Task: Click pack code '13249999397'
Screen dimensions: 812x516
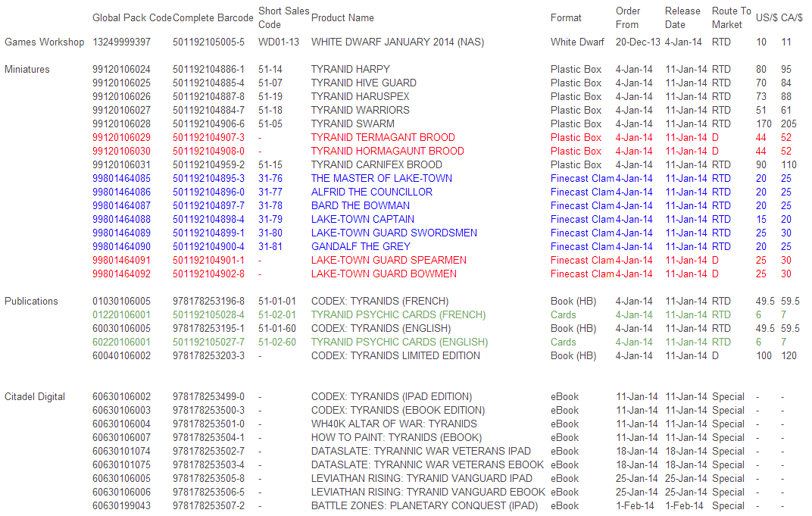Action: [x=122, y=42]
